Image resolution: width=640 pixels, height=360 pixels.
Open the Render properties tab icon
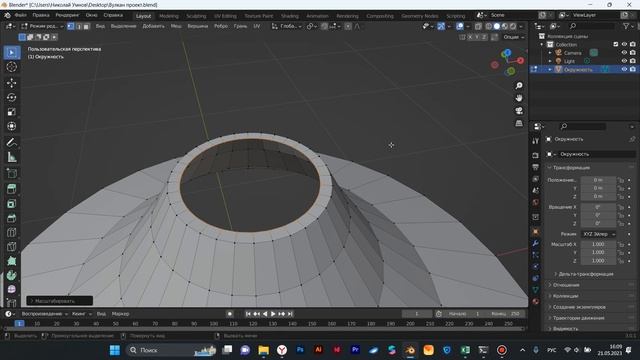[536, 156]
